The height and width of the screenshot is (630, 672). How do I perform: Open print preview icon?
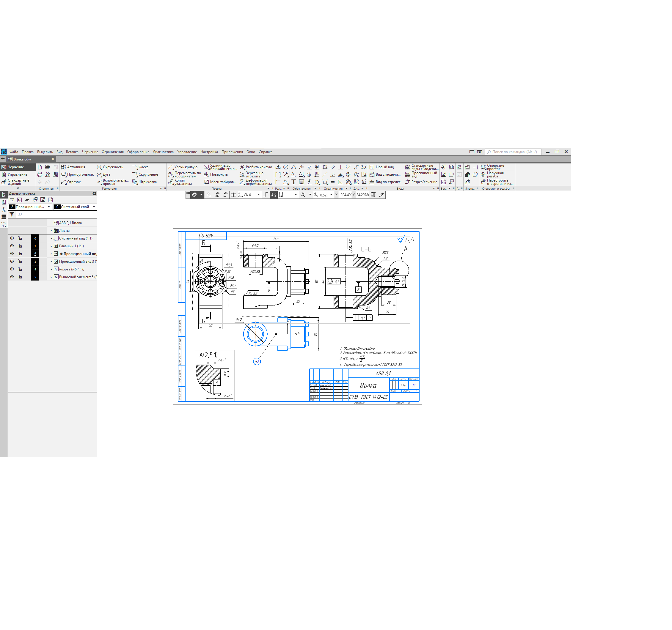(48, 174)
